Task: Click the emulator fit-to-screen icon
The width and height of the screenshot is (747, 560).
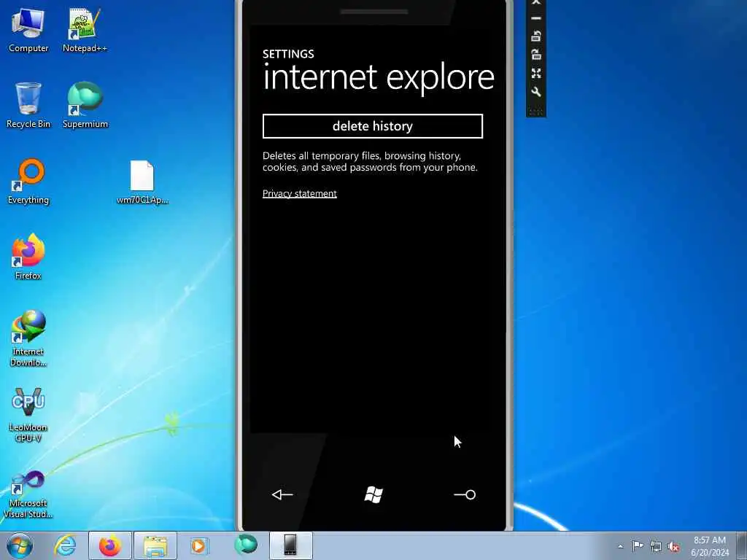Action: pos(536,74)
